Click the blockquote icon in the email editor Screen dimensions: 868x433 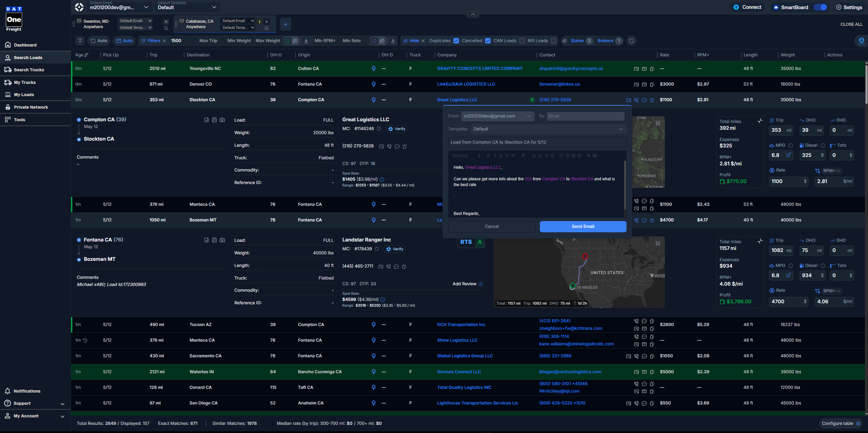point(513,156)
